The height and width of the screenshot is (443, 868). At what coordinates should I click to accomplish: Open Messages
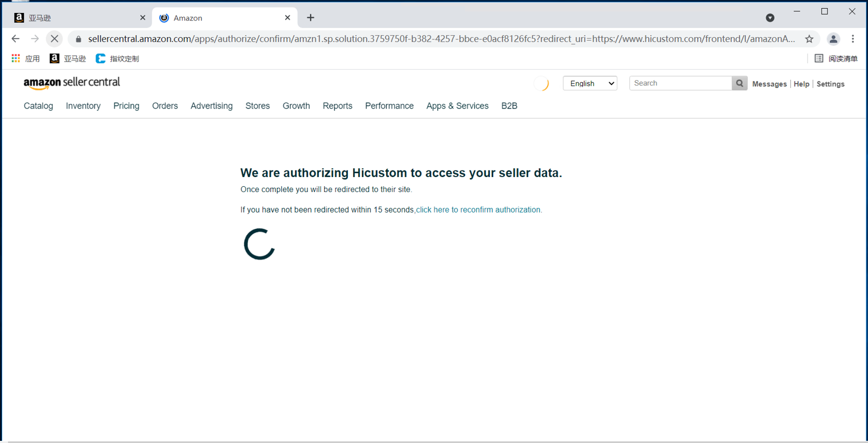(x=769, y=84)
